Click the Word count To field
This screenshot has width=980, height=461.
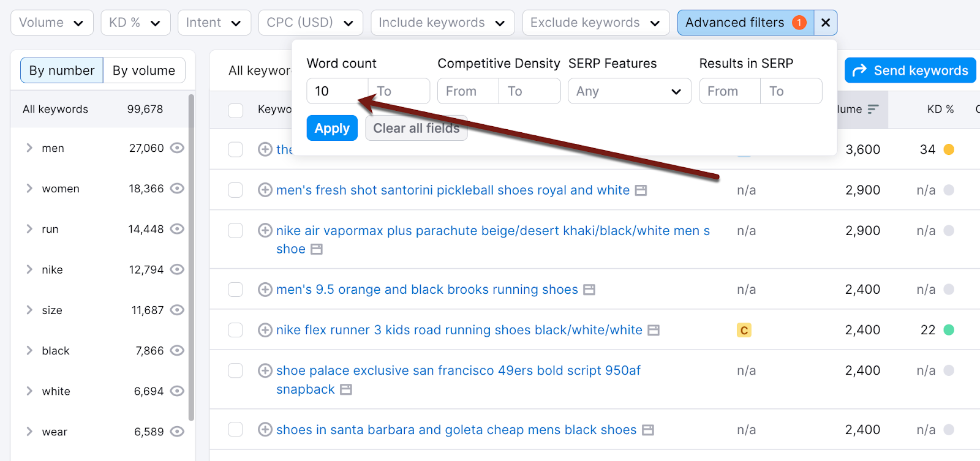click(x=399, y=91)
